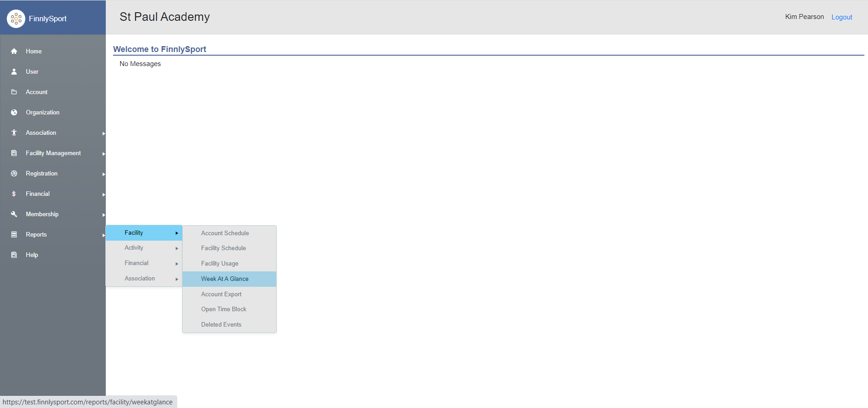Expand the Membership sidebar arrow
The image size is (868, 408).
point(104,215)
